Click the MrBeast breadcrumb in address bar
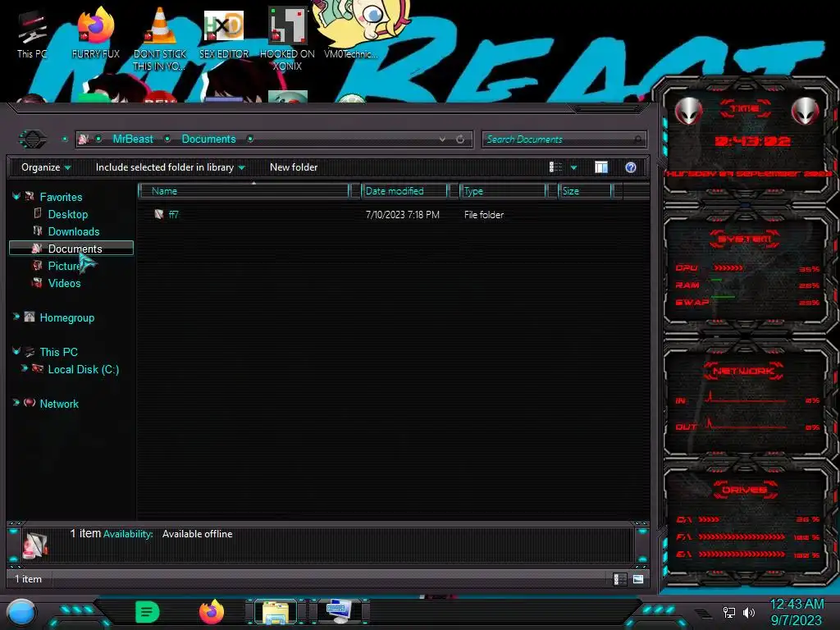This screenshot has height=630, width=840. click(x=133, y=139)
